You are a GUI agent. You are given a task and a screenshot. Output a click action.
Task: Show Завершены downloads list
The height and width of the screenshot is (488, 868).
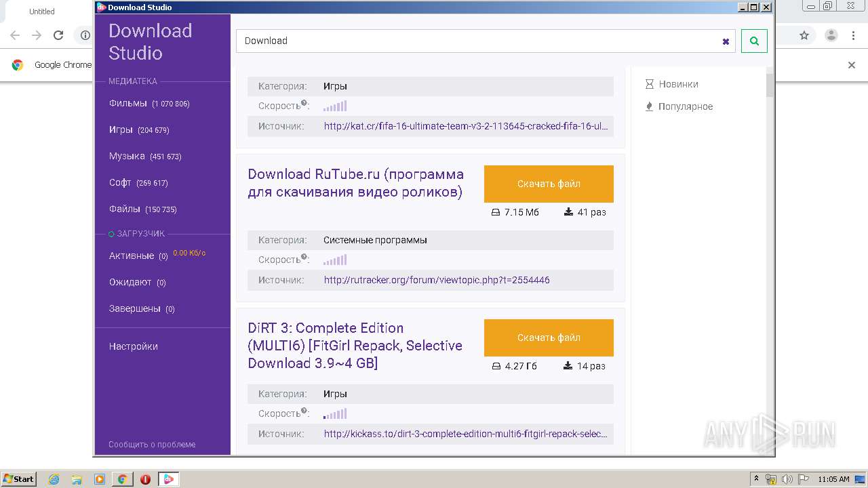142,308
